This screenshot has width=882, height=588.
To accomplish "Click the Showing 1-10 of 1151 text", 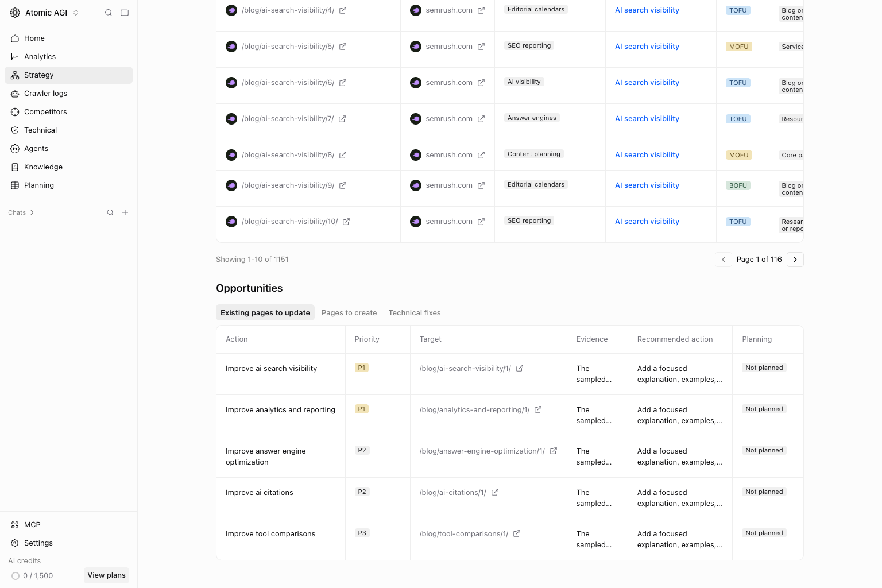I will [x=252, y=260].
